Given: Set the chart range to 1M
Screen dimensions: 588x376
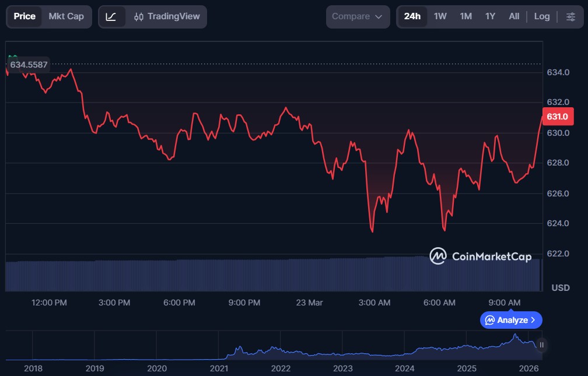Looking at the screenshot, I should (x=466, y=16).
